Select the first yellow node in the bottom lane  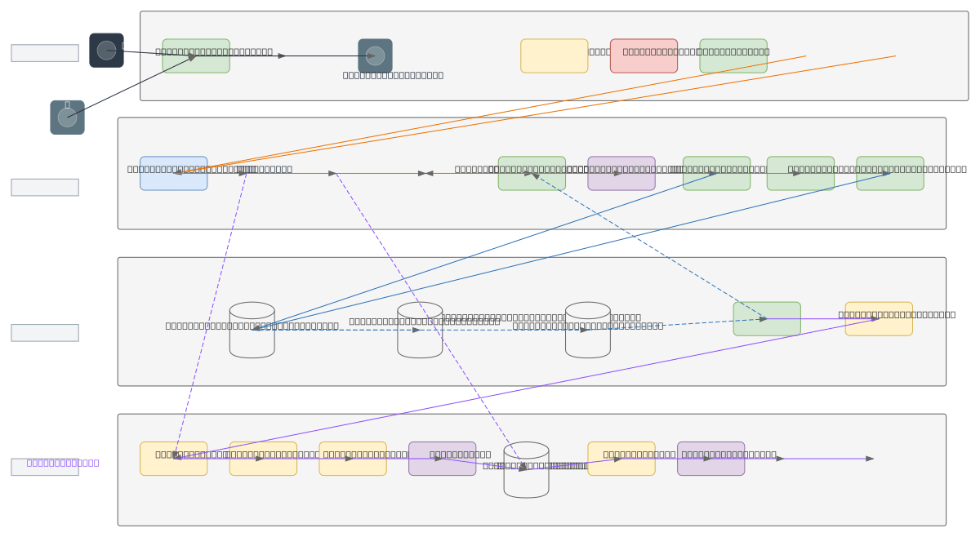pyautogui.click(x=173, y=459)
